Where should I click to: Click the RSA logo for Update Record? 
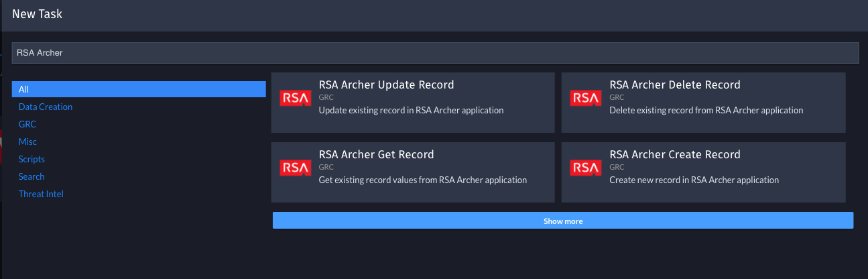(x=295, y=99)
